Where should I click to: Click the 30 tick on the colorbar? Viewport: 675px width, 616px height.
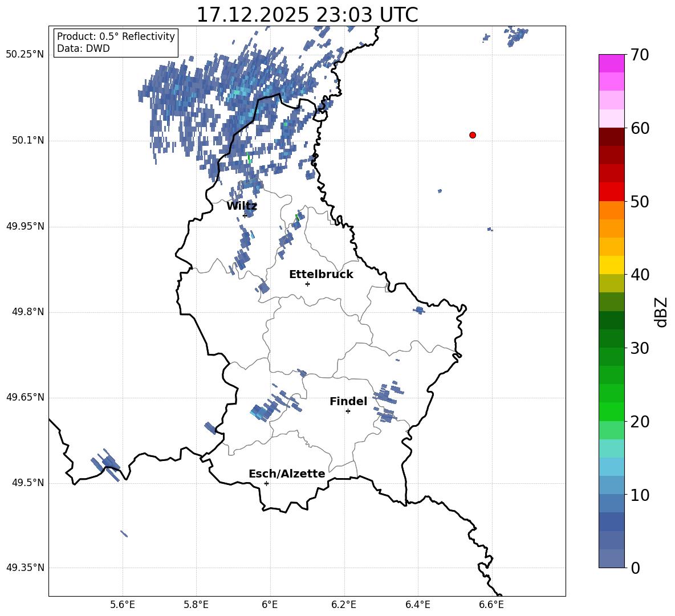click(x=640, y=348)
